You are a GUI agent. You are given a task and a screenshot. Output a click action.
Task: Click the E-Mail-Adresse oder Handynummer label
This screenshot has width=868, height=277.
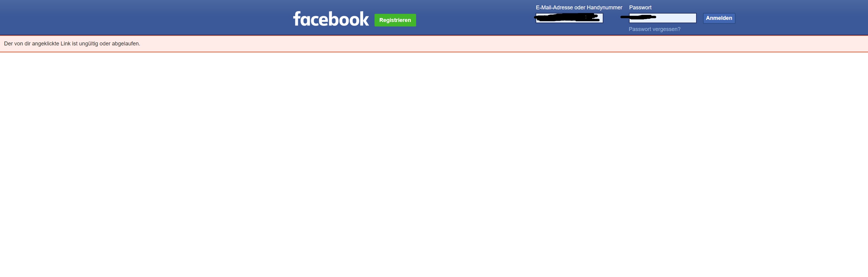tap(579, 8)
